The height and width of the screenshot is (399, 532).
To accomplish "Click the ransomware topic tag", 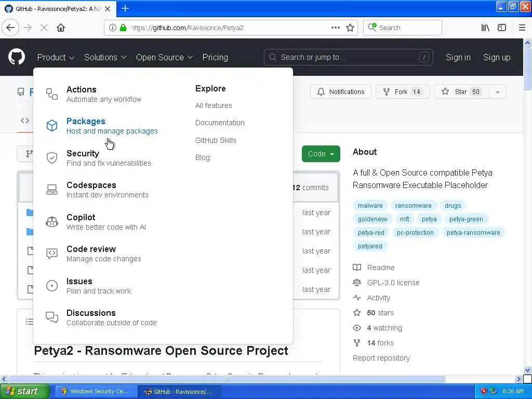I will coord(413,205).
